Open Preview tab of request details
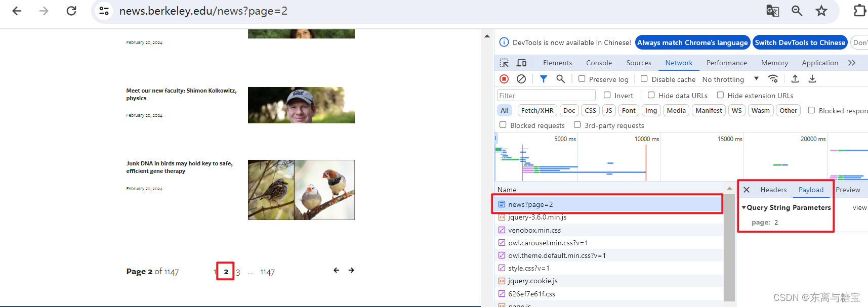The image size is (868, 307). (848, 190)
